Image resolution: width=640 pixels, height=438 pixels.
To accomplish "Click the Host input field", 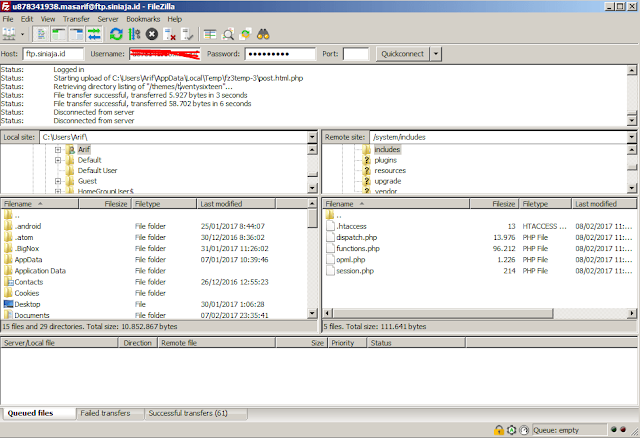I will (53, 54).
